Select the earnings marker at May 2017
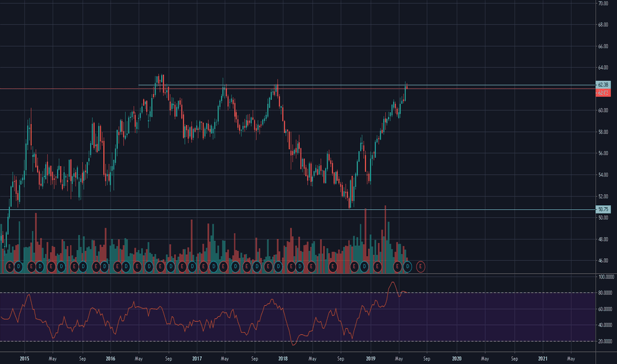This screenshot has height=364, width=617. pyautogui.click(x=223, y=267)
